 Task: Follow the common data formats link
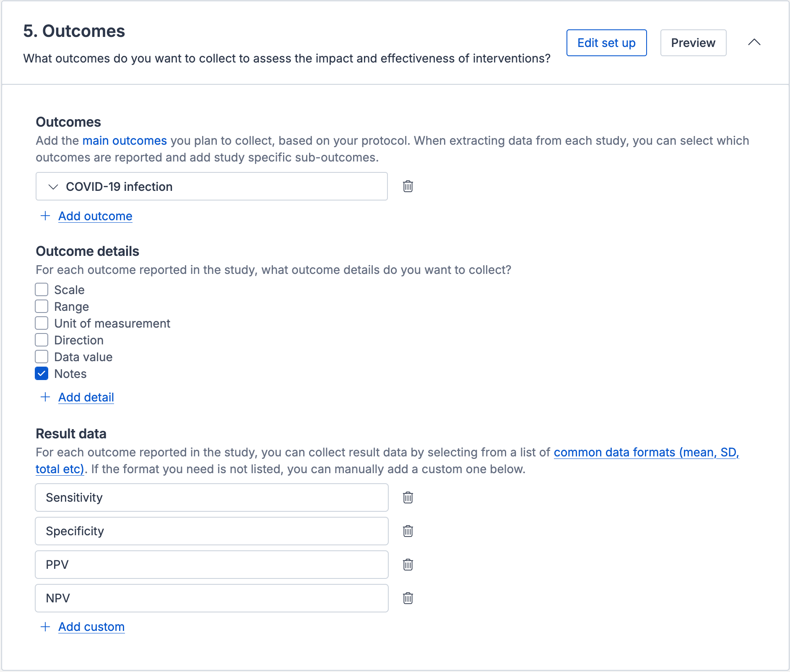[x=387, y=461]
